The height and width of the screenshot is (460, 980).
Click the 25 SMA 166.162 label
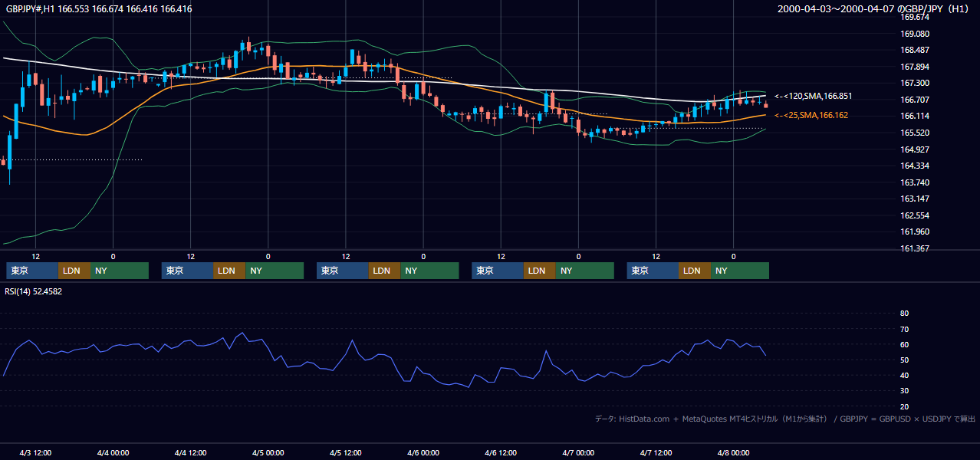point(811,115)
